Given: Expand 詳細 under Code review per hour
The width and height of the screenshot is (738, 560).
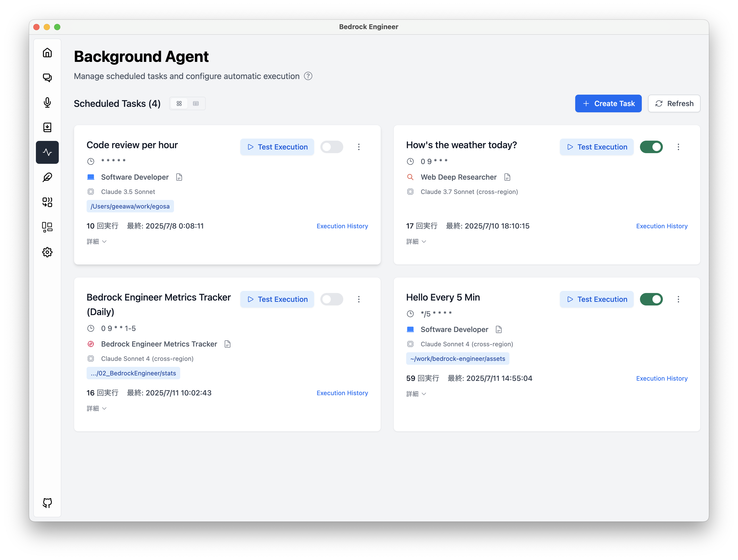Looking at the screenshot, I should point(96,242).
